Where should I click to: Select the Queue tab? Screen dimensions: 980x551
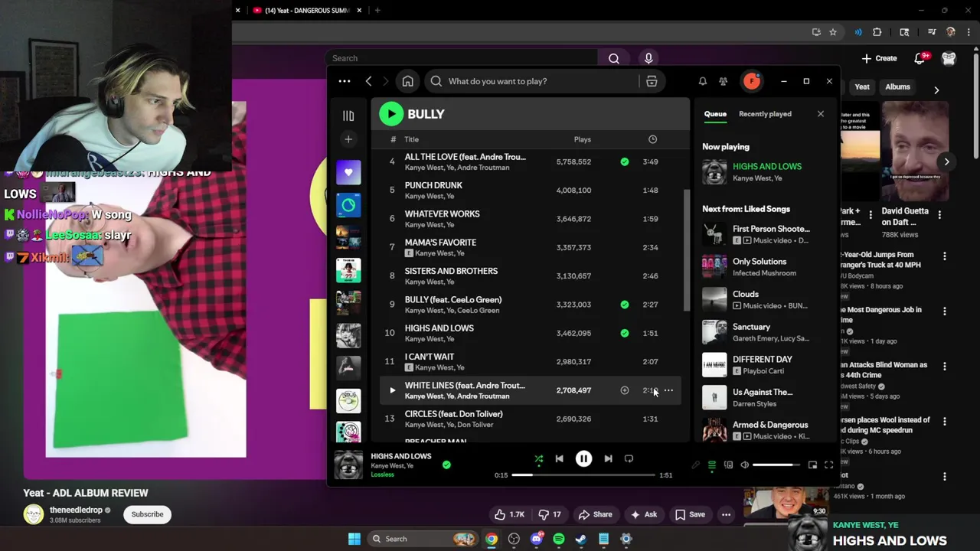click(715, 114)
